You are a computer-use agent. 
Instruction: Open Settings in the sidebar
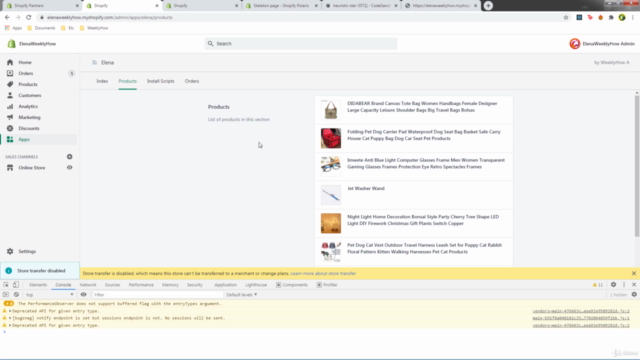[x=27, y=251]
